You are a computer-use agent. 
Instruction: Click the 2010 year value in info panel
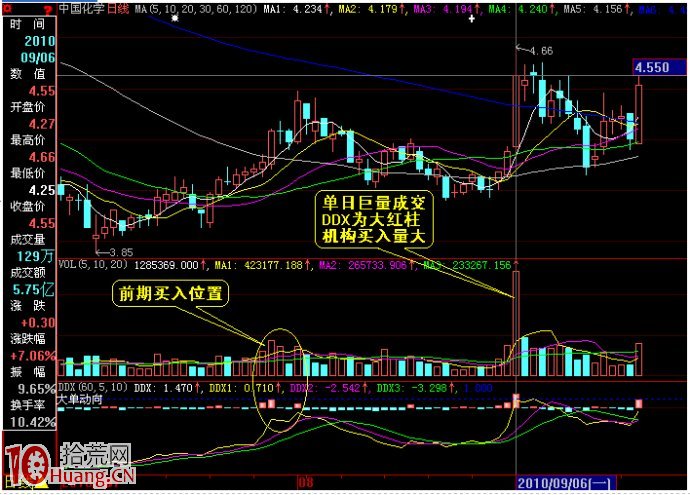pyautogui.click(x=40, y=41)
